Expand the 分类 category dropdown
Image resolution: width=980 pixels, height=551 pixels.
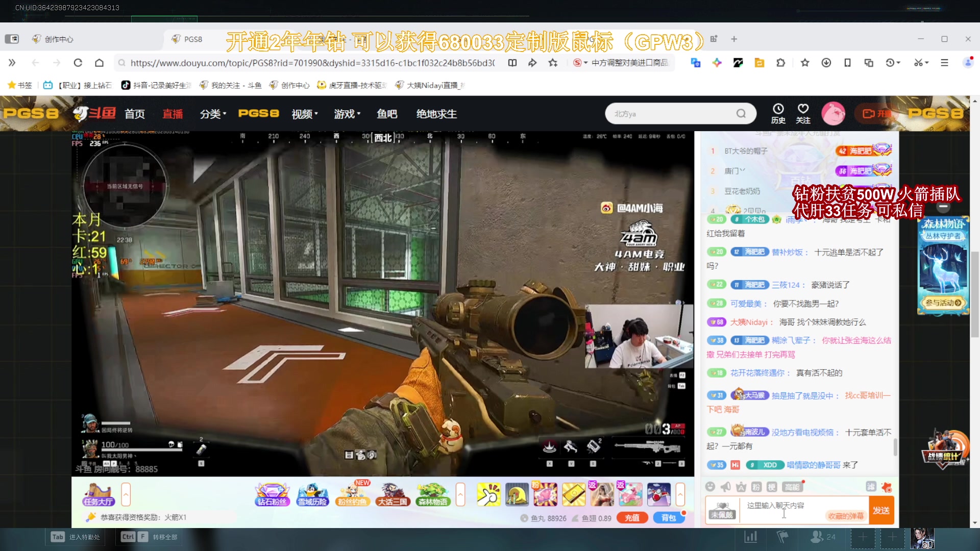coord(213,114)
